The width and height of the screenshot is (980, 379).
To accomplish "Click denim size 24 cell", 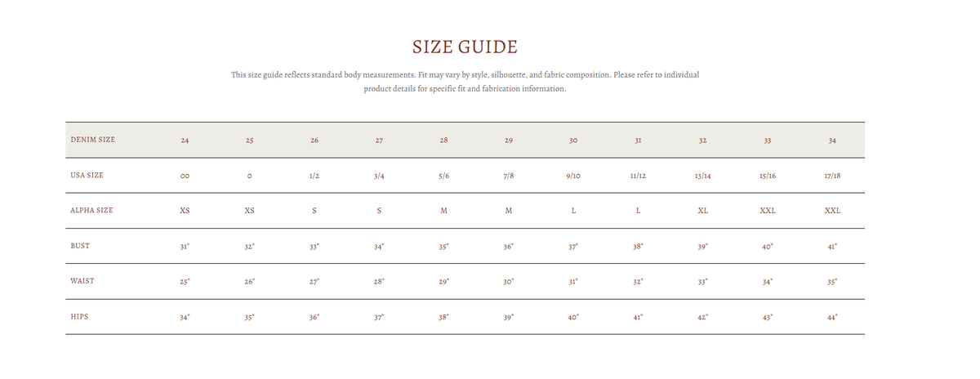I will (x=185, y=140).
